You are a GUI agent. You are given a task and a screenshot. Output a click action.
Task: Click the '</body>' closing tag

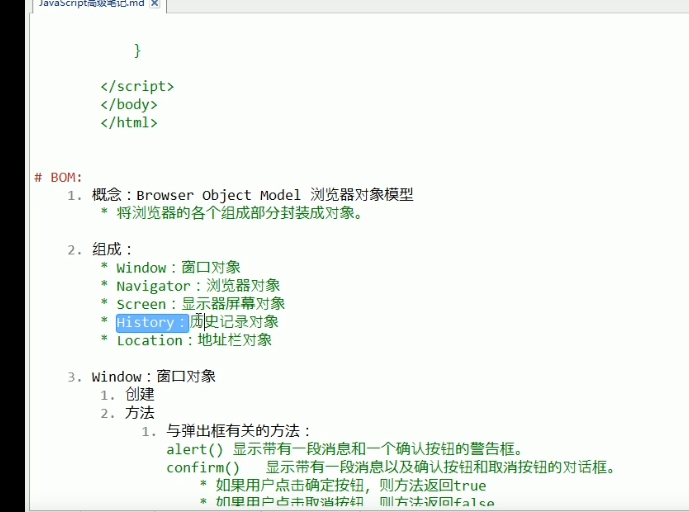[x=129, y=105]
